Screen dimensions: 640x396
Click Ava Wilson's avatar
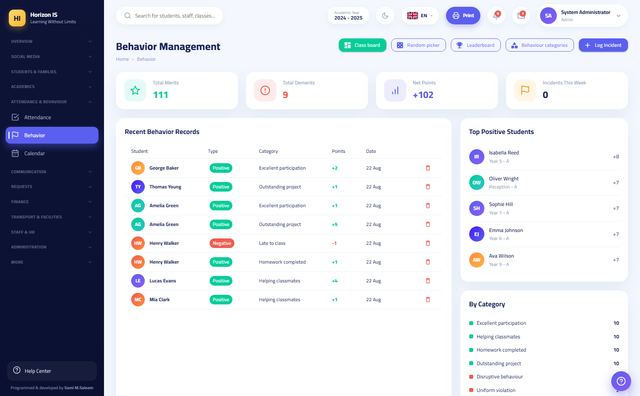coord(476,260)
